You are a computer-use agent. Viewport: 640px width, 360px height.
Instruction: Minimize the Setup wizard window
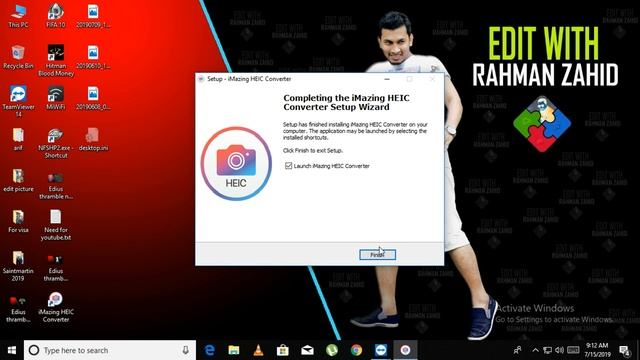[x=387, y=79]
